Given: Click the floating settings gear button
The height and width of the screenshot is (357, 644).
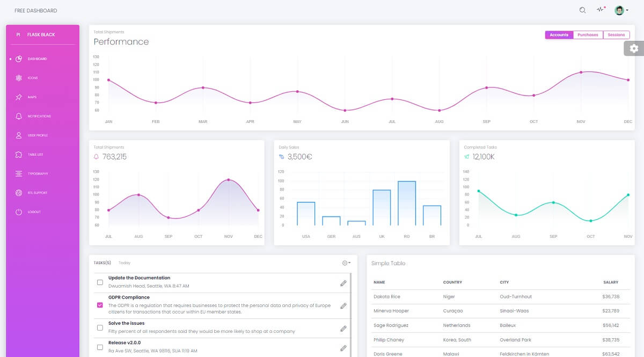Looking at the screenshot, I should 635,48.
